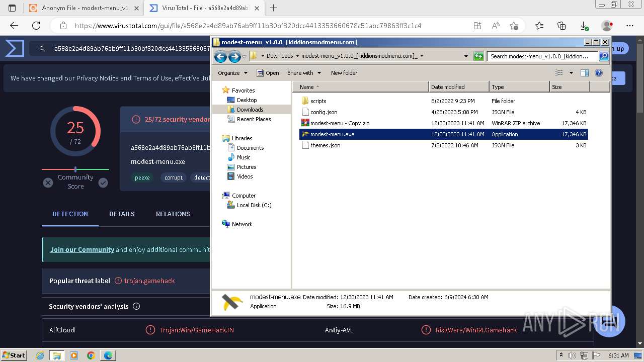
Task: Click the VirusTotal logo
Action: [x=15, y=48]
